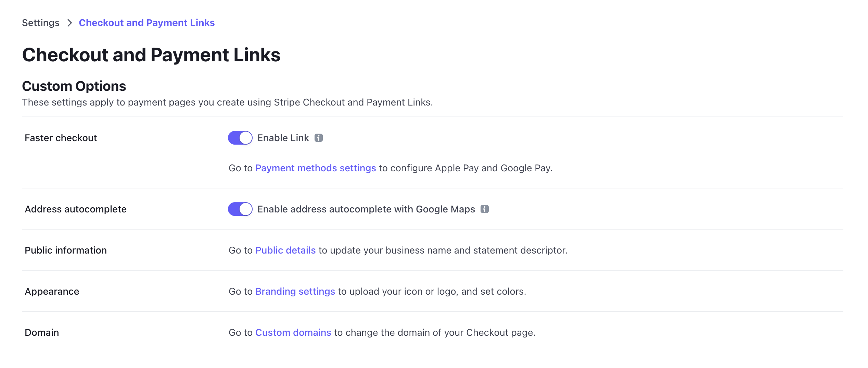Image resolution: width=868 pixels, height=368 pixels.
Task: Click the Checkout and Payment Links page title
Action: 151,55
